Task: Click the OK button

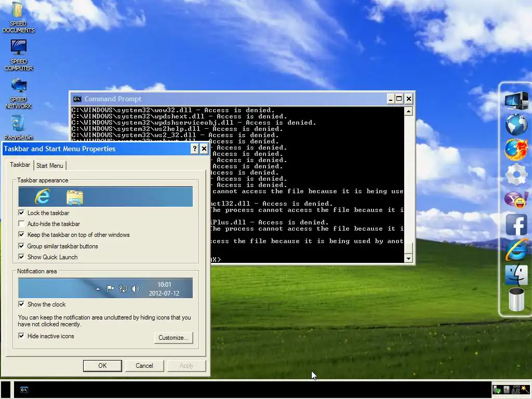Action: (102, 366)
